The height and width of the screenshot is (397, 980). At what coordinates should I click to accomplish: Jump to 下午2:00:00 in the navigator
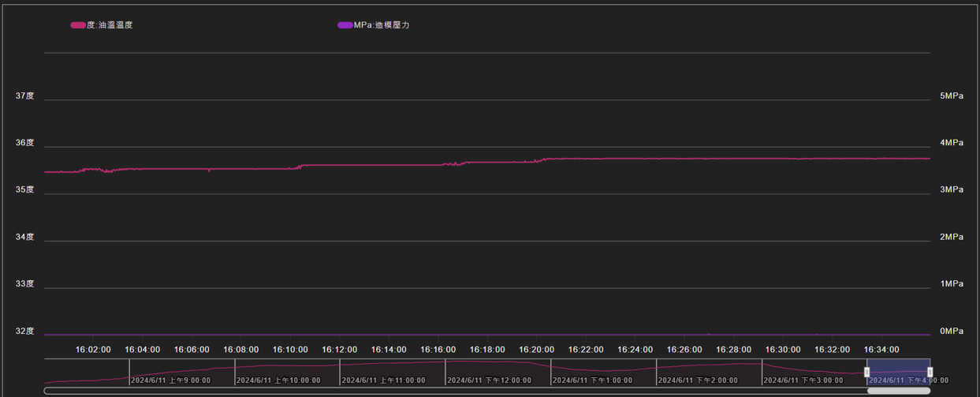tap(699, 380)
